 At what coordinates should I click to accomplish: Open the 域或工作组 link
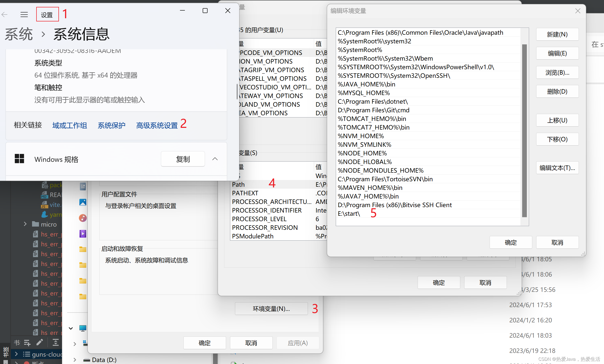(x=70, y=125)
